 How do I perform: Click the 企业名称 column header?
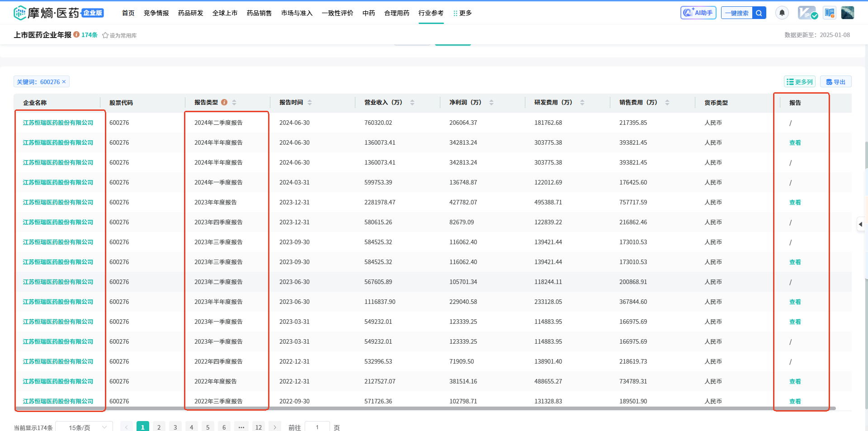pyautogui.click(x=35, y=103)
